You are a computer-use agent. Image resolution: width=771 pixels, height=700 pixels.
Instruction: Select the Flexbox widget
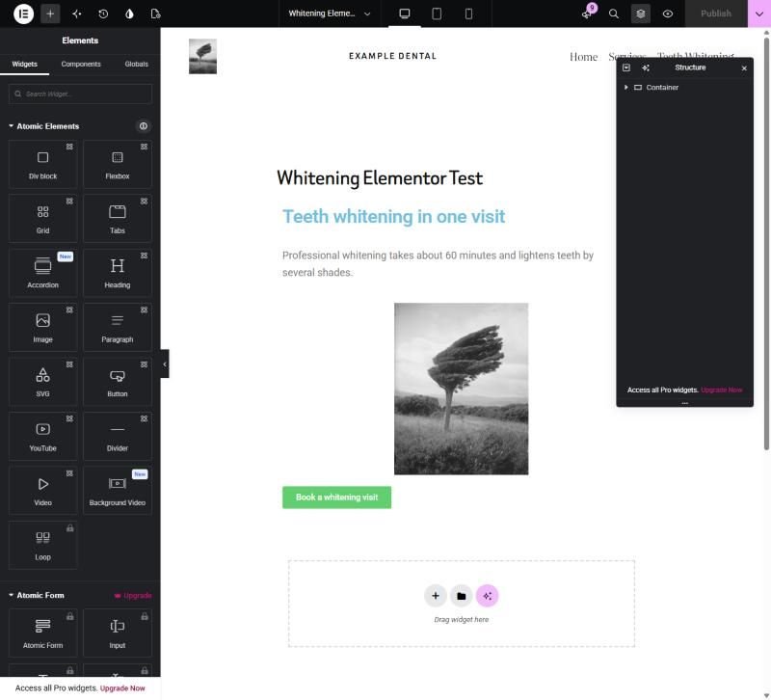pyautogui.click(x=117, y=164)
